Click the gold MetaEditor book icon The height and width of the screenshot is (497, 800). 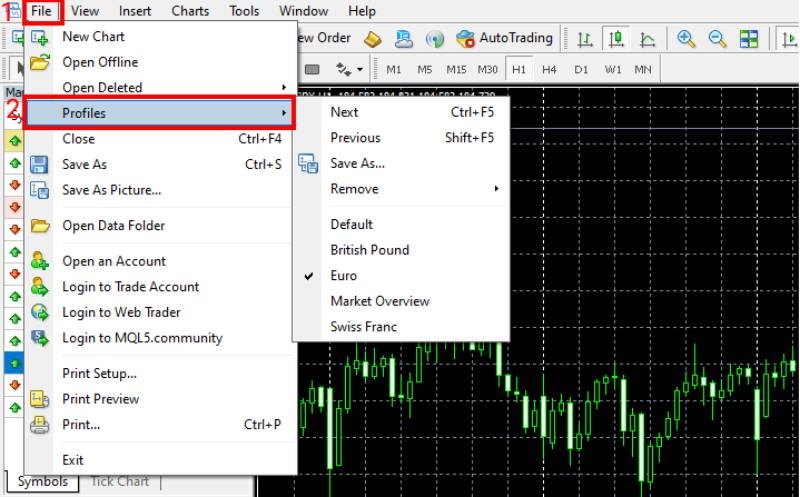372,39
